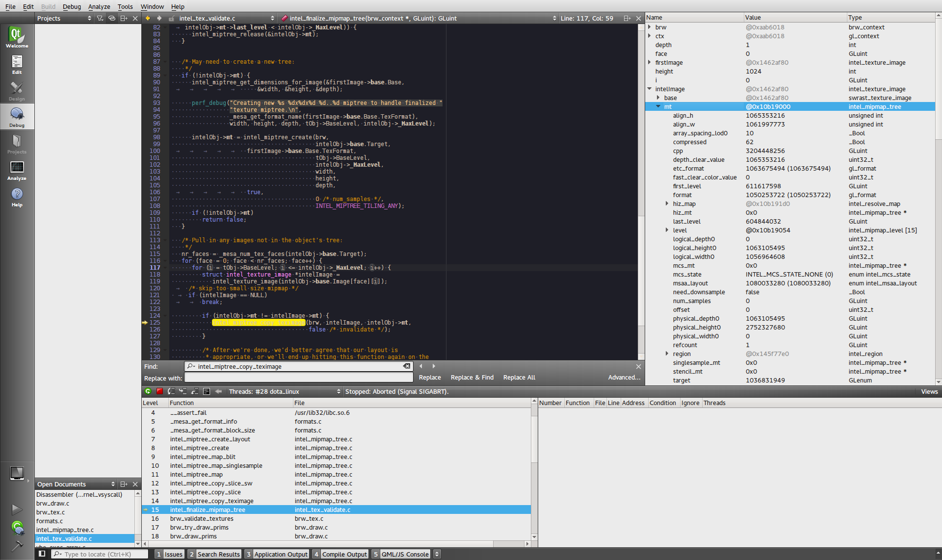Click Start Debugging bug icon in sidebar

(17, 528)
